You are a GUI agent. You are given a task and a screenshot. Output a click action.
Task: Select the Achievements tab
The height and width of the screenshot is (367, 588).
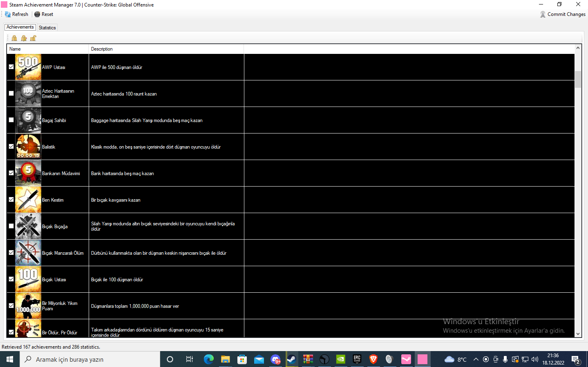pyautogui.click(x=20, y=27)
